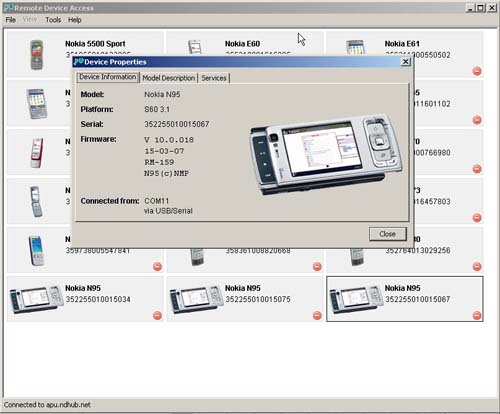This screenshot has width=500, height=414.
Task: Click N95 picture for serial 352255010015067
Action: coord(356,299)
